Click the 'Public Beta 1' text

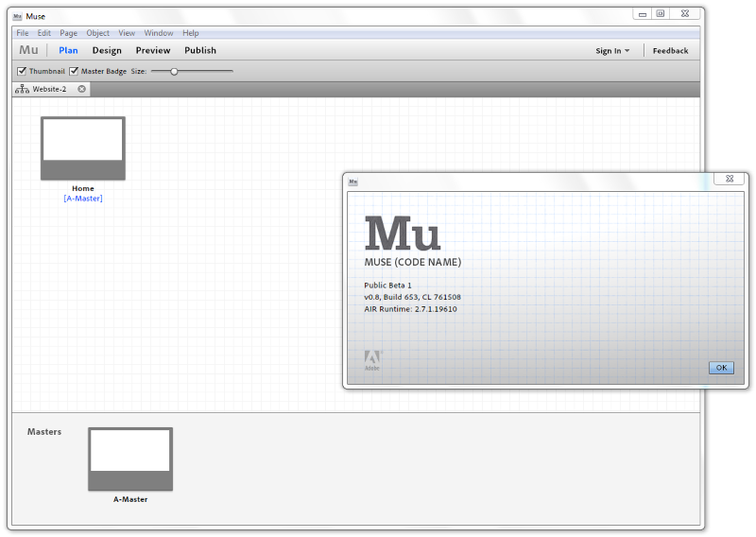pyautogui.click(x=387, y=286)
